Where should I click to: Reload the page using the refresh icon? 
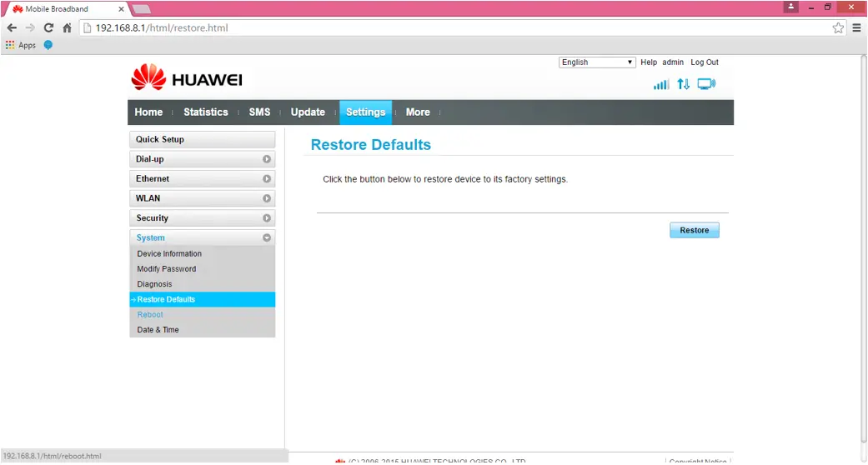(x=48, y=27)
